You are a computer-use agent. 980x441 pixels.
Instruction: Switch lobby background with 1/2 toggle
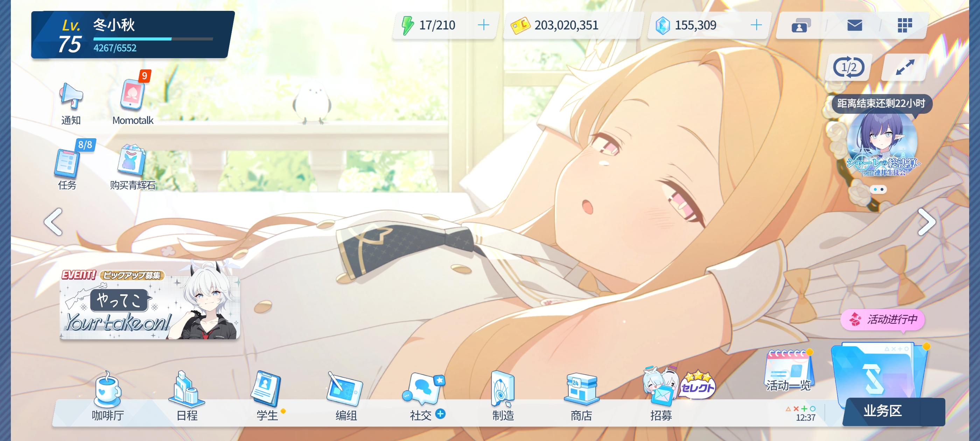point(848,68)
